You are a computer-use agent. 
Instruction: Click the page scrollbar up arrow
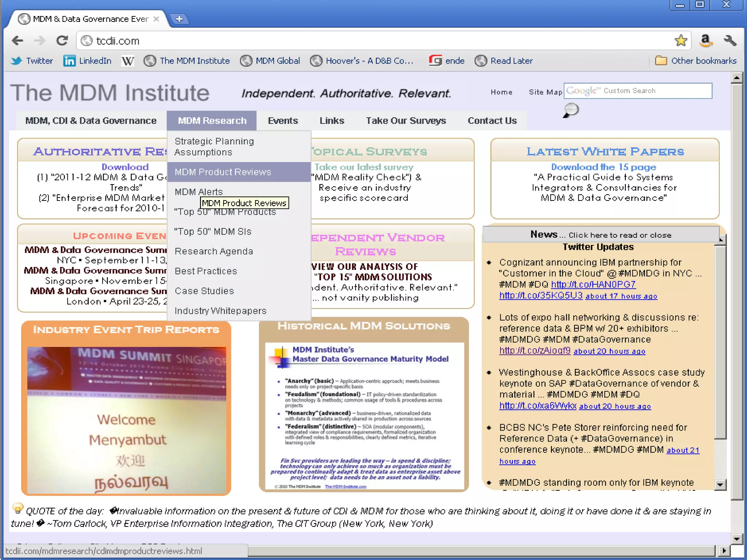pyautogui.click(x=737, y=78)
